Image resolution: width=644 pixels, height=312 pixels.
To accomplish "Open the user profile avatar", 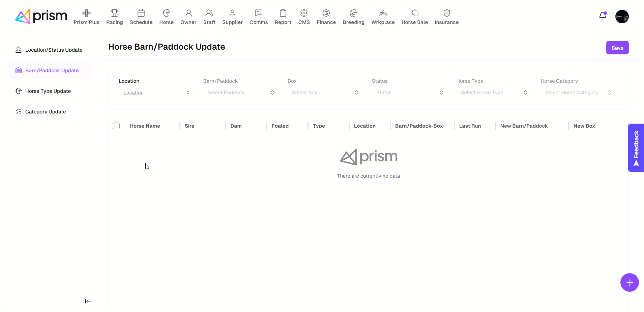I will [x=622, y=17].
